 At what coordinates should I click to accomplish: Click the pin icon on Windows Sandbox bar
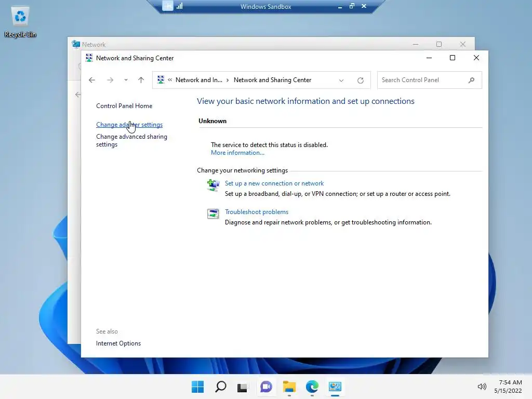(168, 6)
